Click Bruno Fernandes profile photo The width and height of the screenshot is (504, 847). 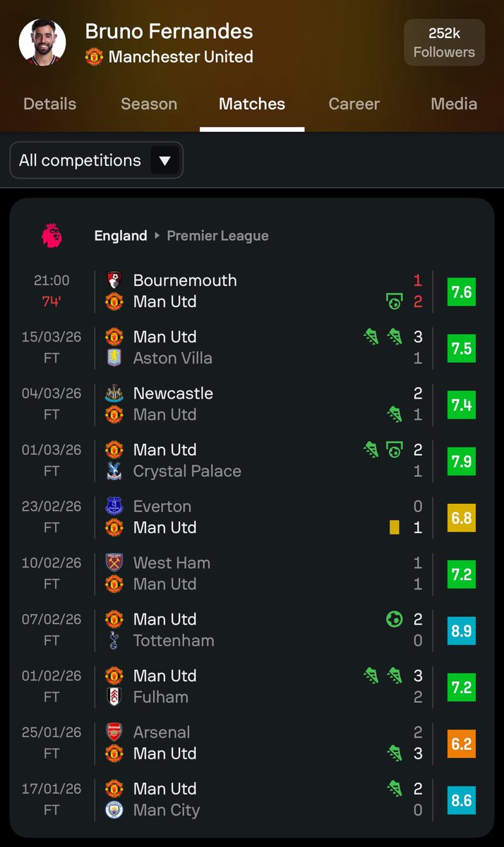pos(42,42)
